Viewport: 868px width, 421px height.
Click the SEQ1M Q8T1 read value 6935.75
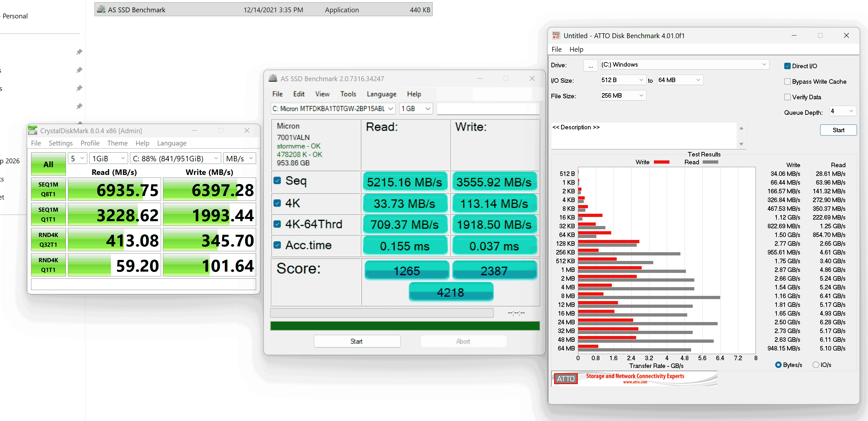(x=114, y=189)
